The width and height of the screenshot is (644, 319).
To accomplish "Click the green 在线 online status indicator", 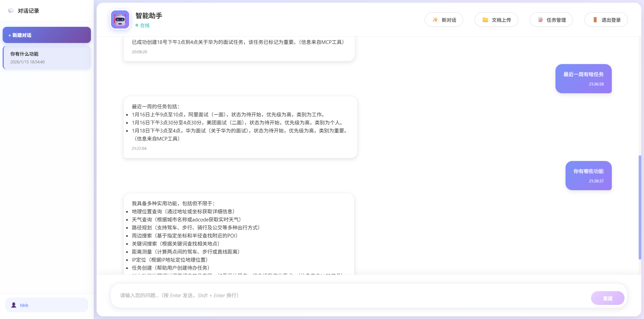I will pyautogui.click(x=137, y=25).
